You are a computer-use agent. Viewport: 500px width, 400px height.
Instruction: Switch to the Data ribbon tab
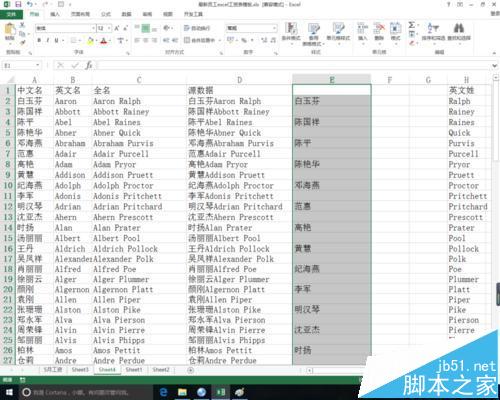pyautogui.click(x=126, y=14)
